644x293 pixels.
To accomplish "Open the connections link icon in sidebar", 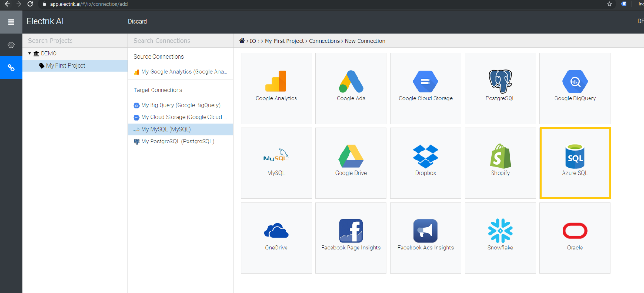I will coord(11,68).
